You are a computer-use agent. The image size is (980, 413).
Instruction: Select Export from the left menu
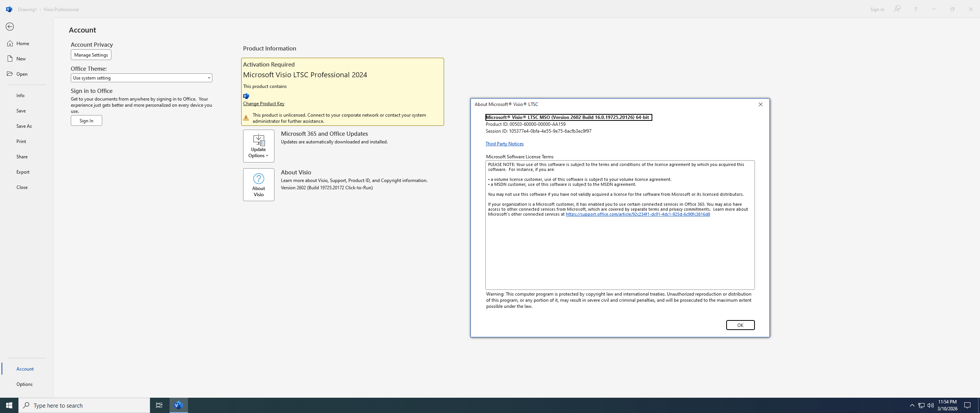[x=23, y=172]
